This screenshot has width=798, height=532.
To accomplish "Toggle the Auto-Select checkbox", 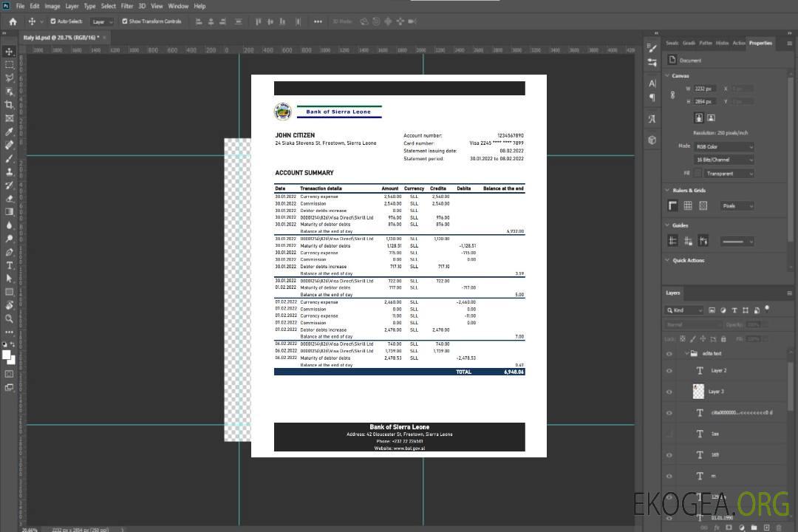I will (53, 21).
